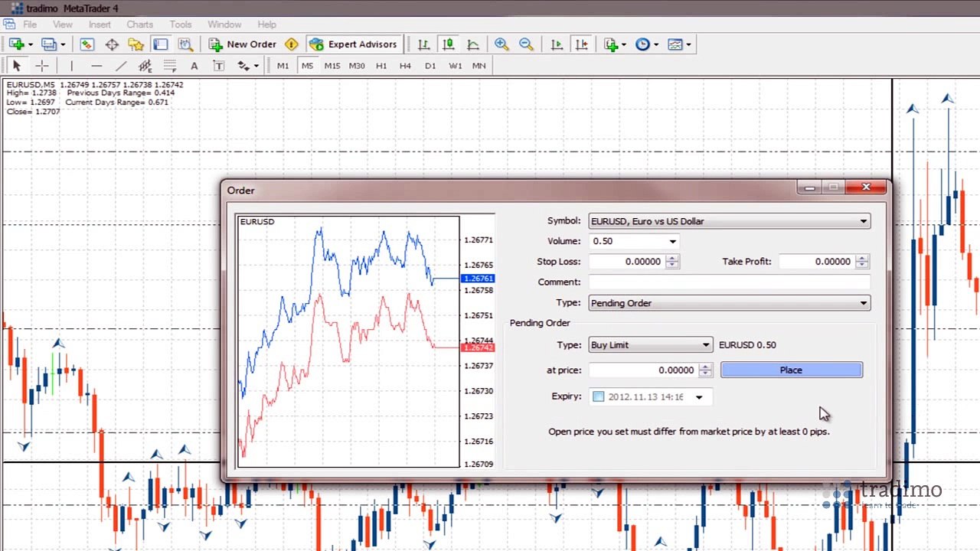Open the Window menu
980x551 pixels.
(x=224, y=24)
